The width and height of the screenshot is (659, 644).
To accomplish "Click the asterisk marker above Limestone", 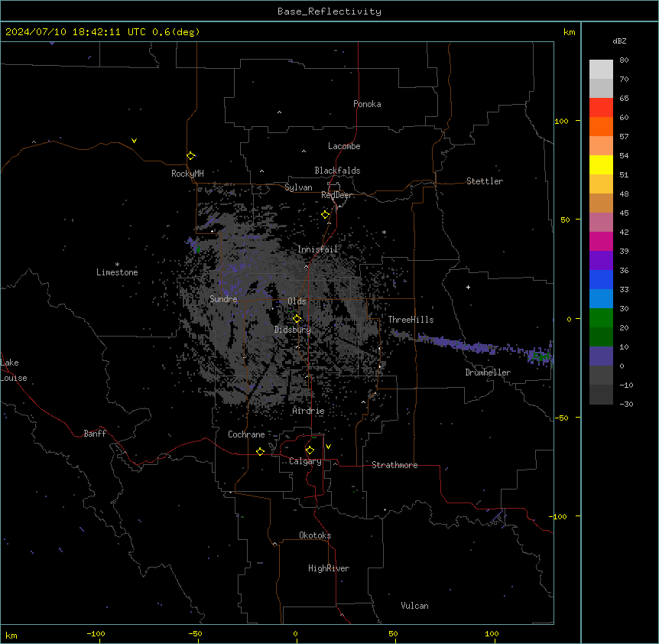I will (117, 265).
